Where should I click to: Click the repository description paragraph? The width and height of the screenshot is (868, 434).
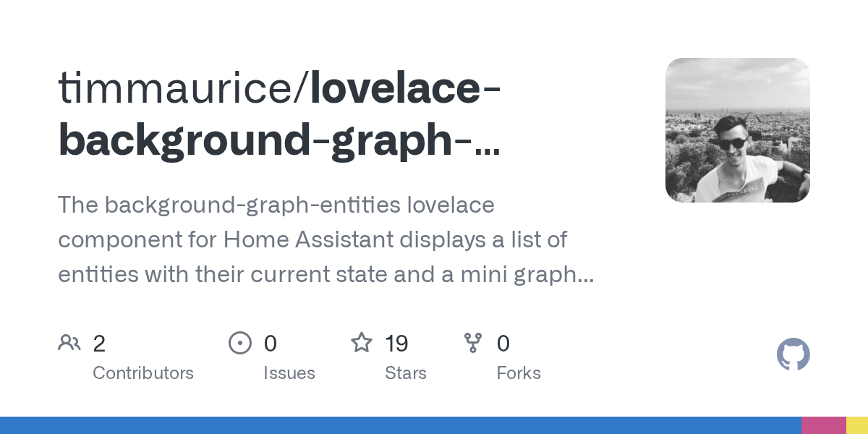325,239
